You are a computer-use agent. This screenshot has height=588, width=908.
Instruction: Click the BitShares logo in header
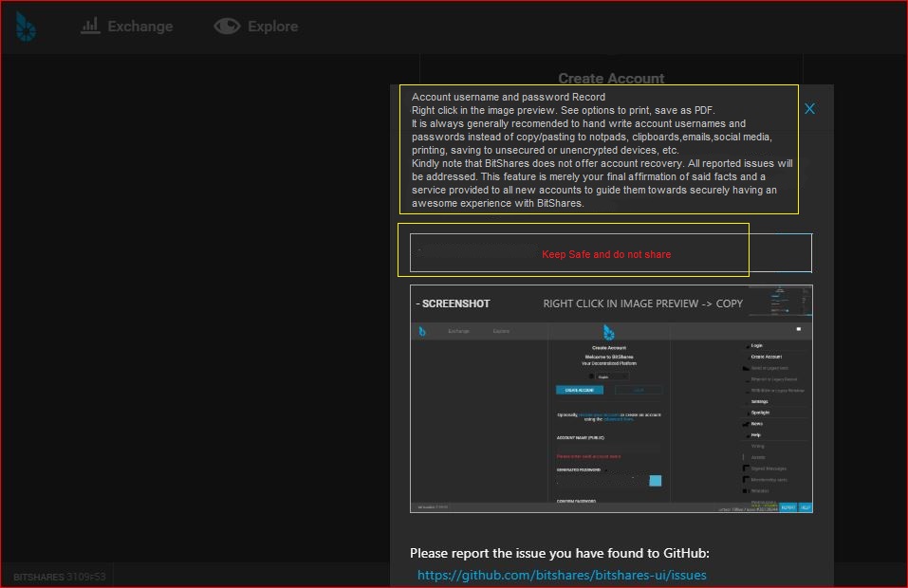tap(26, 27)
